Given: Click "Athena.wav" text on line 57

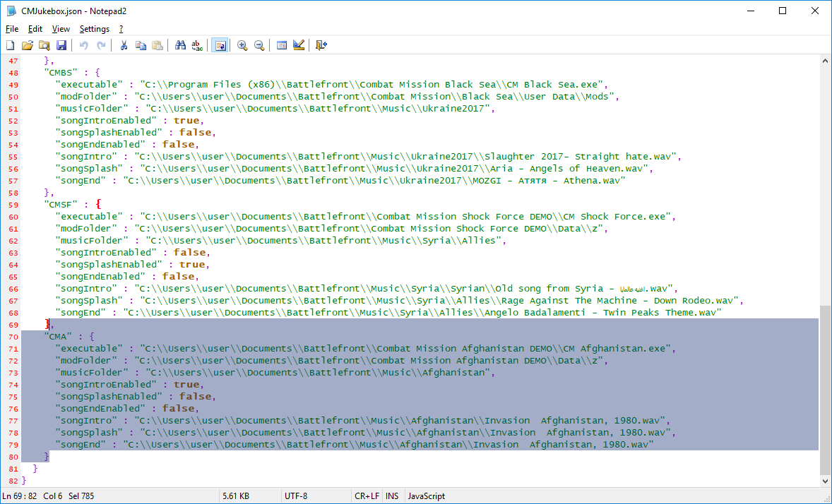Looking at the screenshot, I should point(592,181).
